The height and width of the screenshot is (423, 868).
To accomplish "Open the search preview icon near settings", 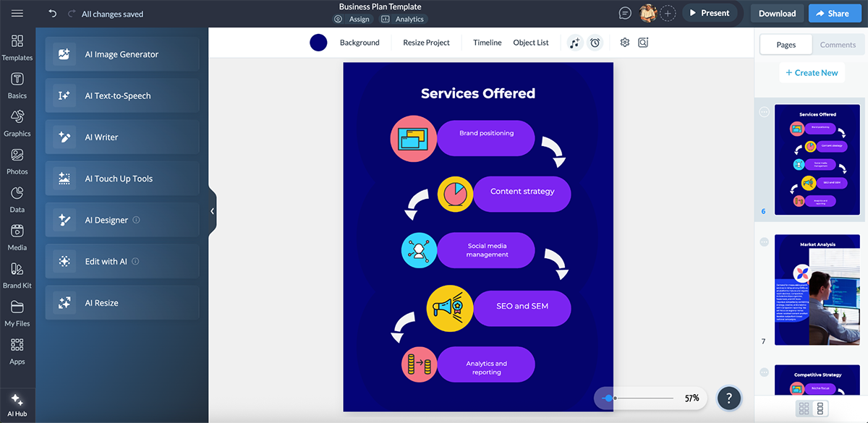I will coord(643,43).
